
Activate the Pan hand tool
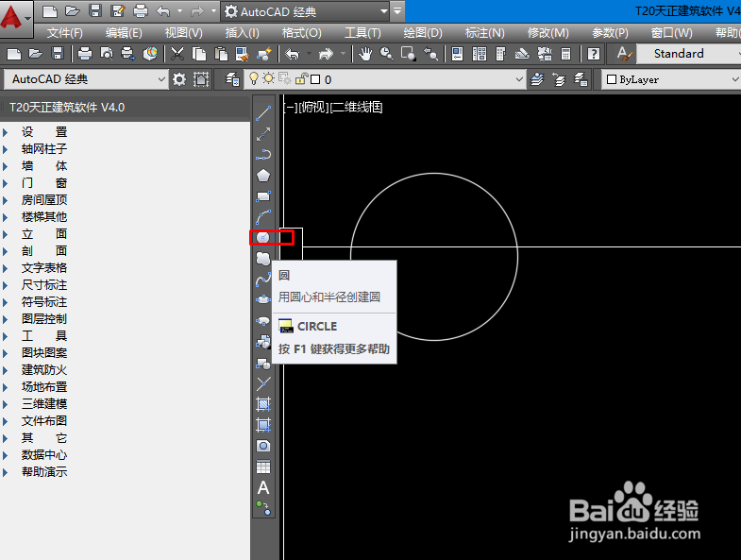pyautogui.click(x=364, y=54)
